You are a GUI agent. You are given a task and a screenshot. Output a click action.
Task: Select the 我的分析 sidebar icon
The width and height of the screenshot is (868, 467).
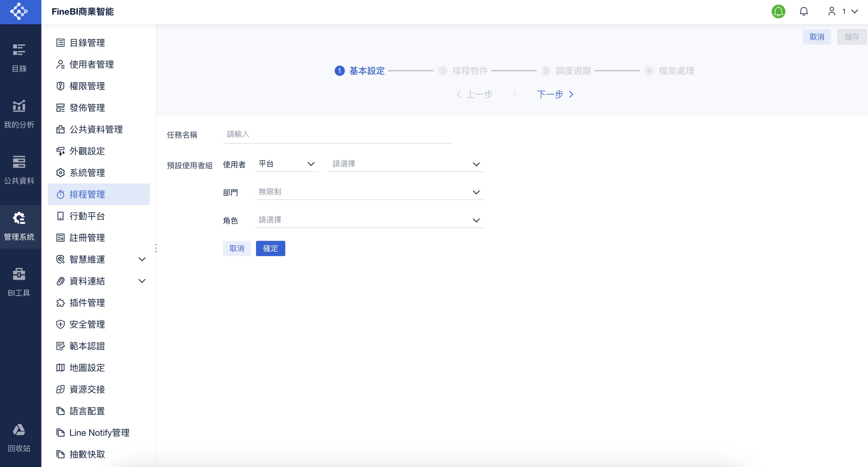(x=19, y=114)
